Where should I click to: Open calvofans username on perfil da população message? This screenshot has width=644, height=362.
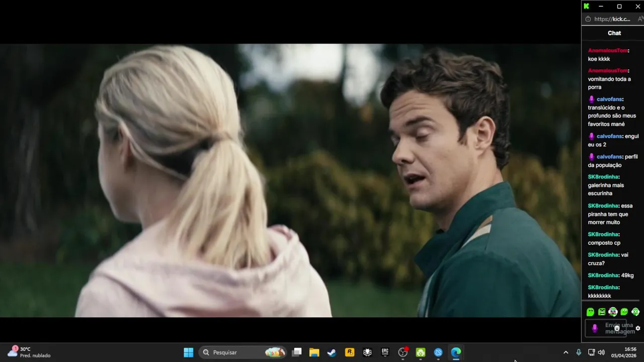609,157
